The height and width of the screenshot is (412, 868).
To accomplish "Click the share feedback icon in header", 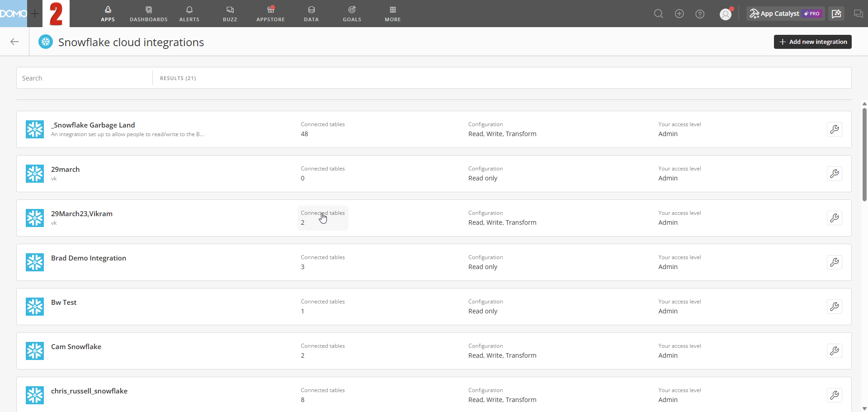I will coord(836,14).
